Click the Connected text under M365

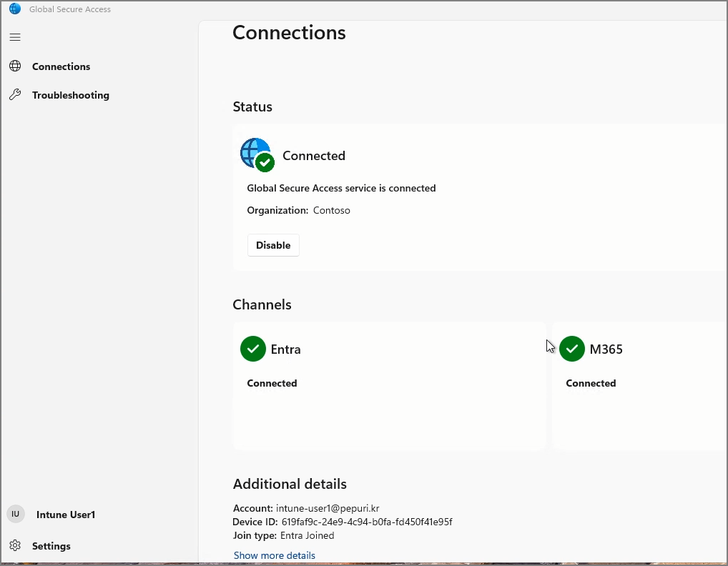tap(591, 383)
